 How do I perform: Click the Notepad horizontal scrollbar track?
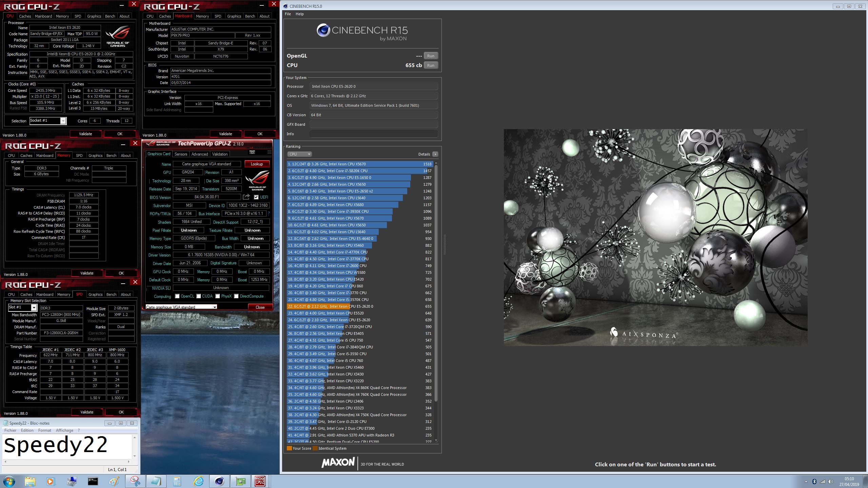point(67,462)
